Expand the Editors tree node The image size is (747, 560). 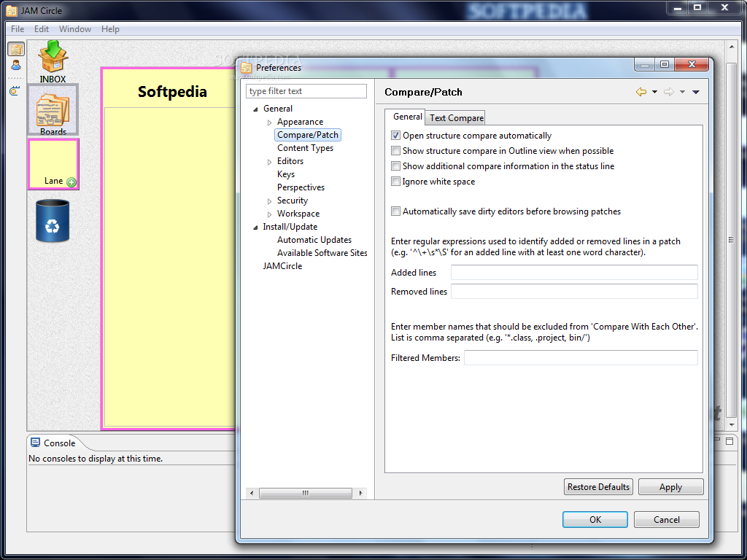(270, 162)
